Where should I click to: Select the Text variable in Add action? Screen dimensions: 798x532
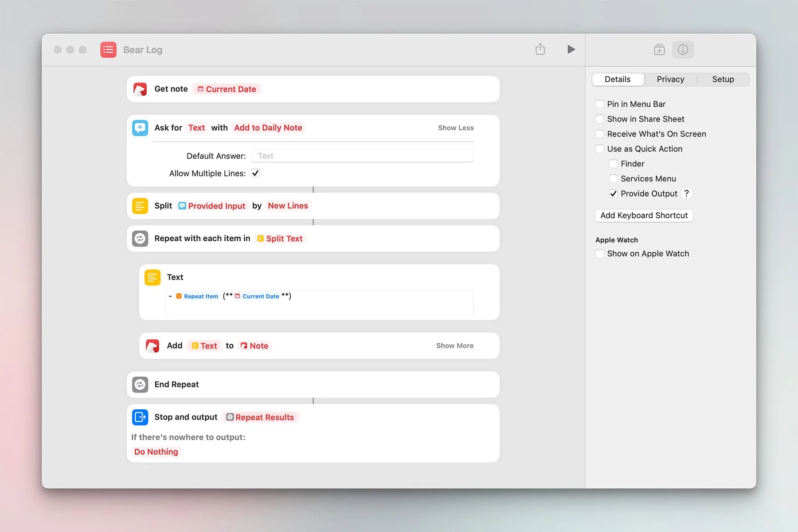pyautogui.click(x=204, y=346)
